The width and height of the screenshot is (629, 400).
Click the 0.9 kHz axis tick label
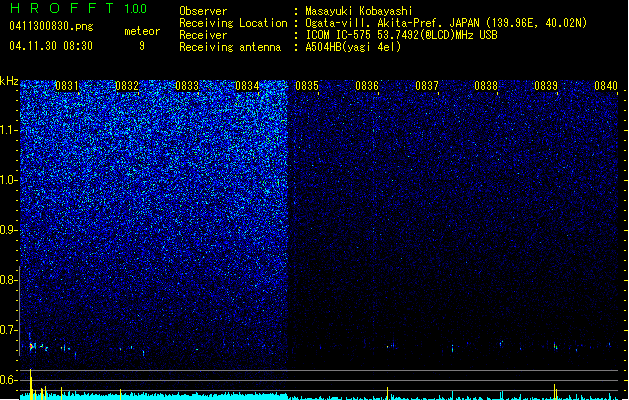click(x=9, y=230)
